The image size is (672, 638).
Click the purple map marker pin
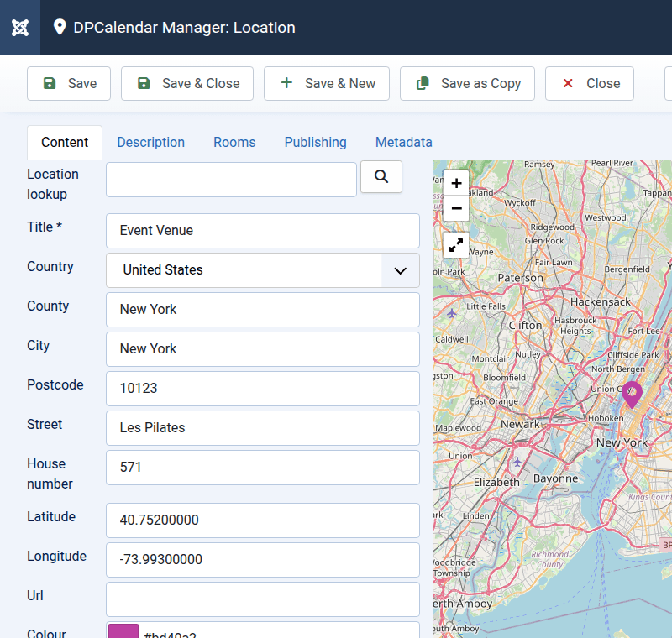point(631,393)
